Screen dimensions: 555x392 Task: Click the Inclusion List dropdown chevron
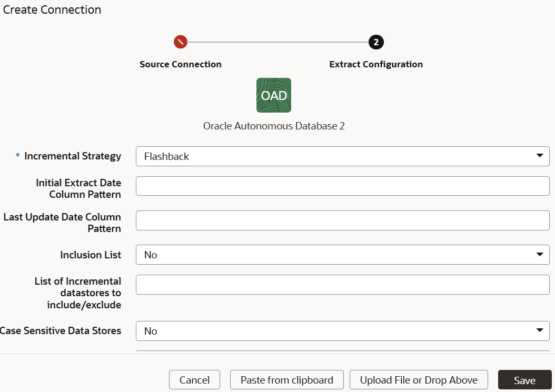540,255
